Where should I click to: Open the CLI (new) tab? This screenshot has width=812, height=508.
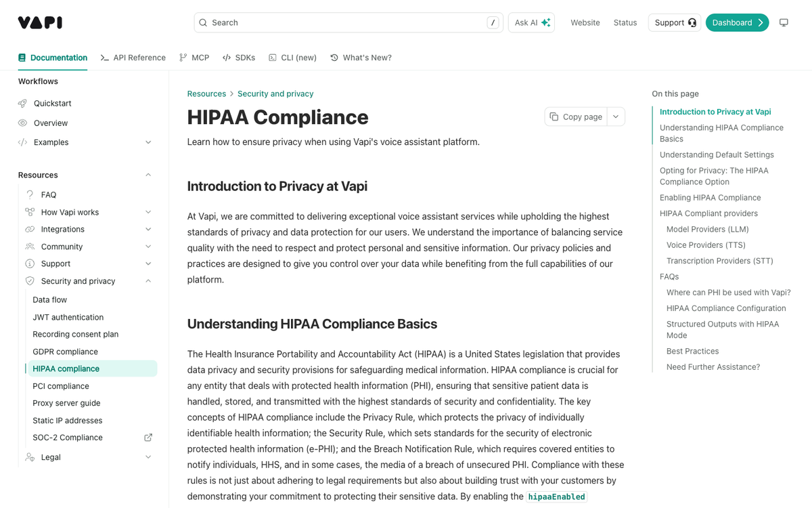[292, 58]
